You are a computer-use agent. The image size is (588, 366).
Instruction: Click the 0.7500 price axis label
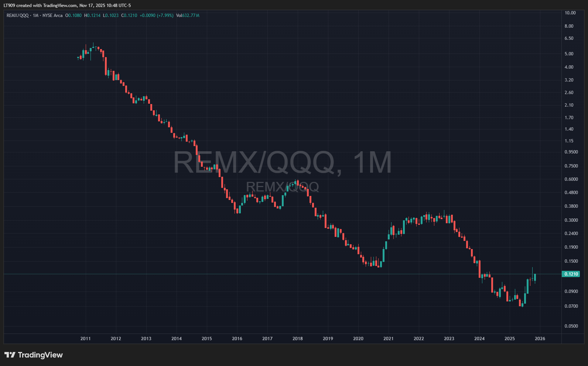(571, 166)
